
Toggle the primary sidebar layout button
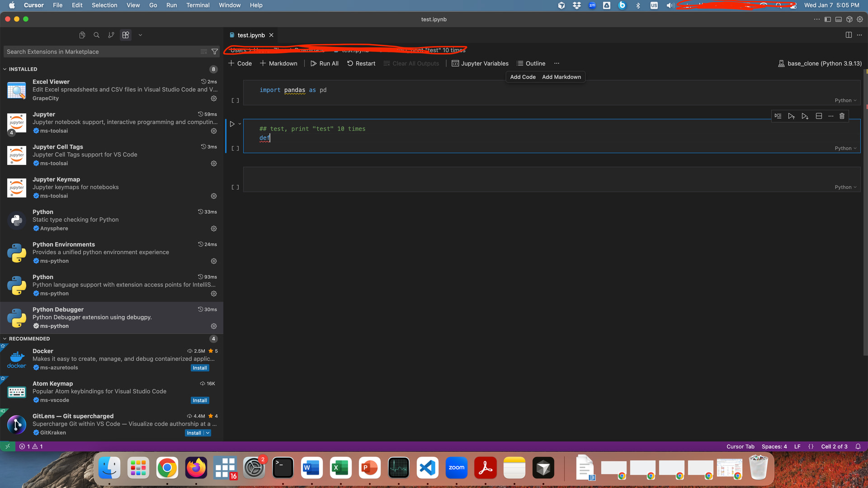click(x=827, y=19)
